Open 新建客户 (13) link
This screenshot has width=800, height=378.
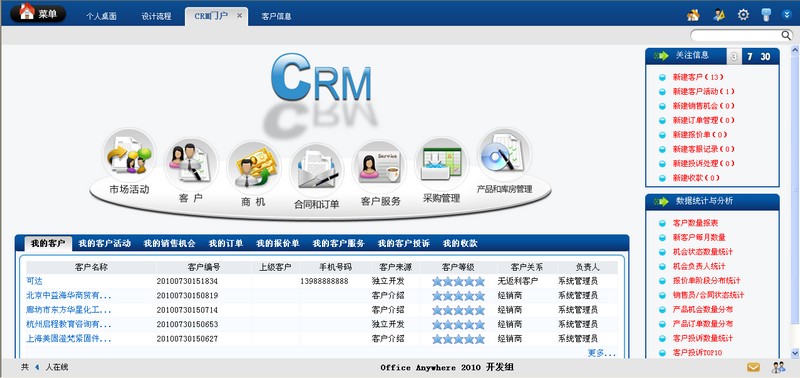[698, 78]
